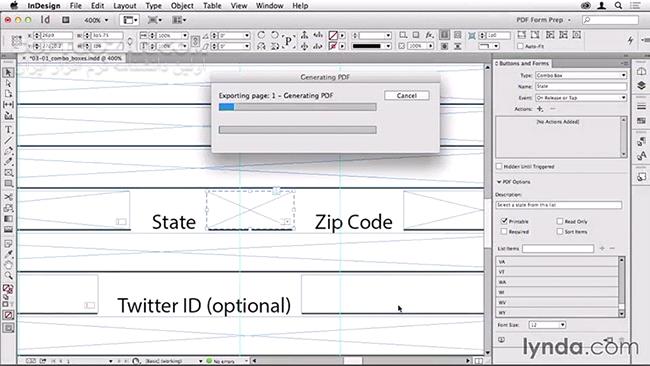Open the Apple menu
650x366 pixels.
click(14, 5)
